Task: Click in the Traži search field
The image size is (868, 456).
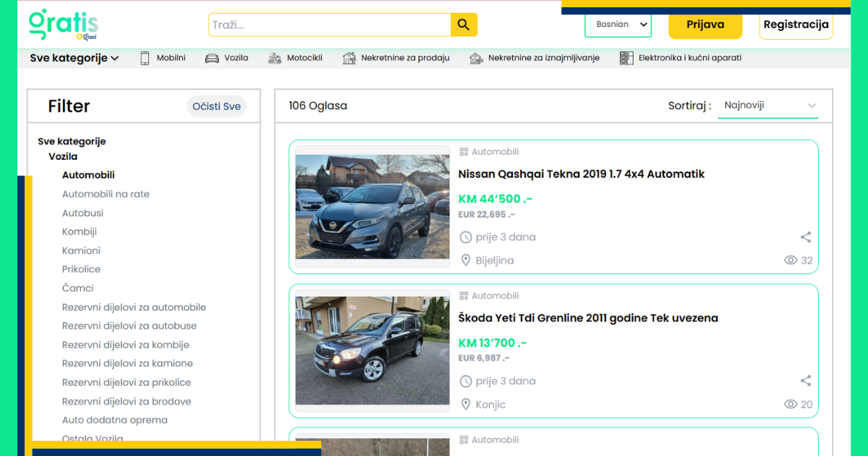Action: [x=330, y=25]
